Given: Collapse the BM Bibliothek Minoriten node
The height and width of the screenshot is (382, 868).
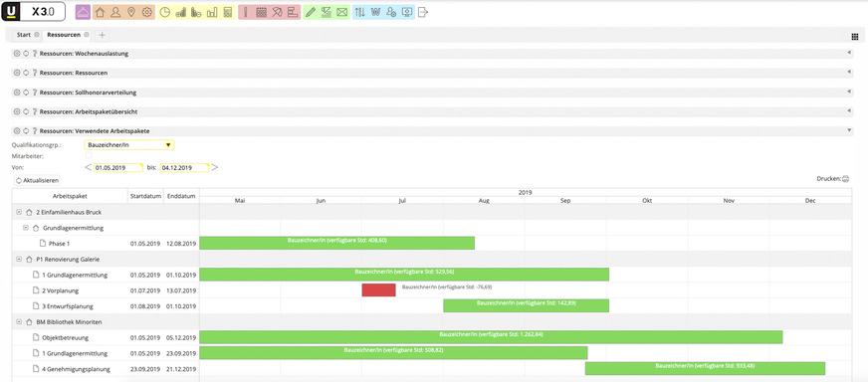Looking at the screenshot, I should click(x=19, y=321).
